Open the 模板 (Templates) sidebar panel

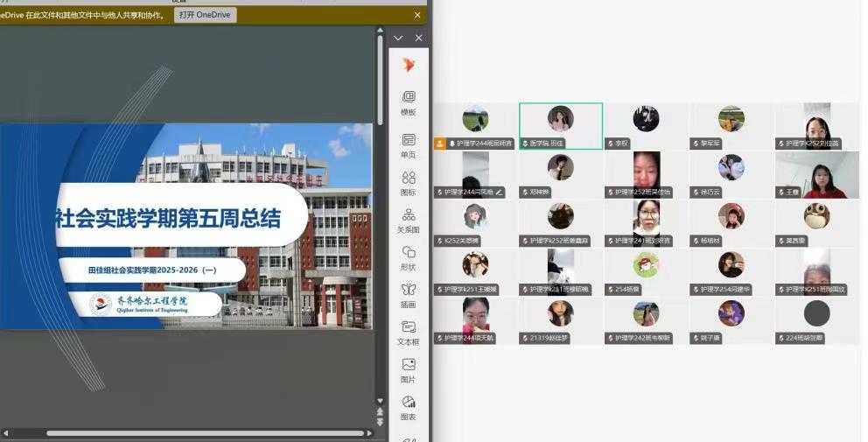point(409,102)
